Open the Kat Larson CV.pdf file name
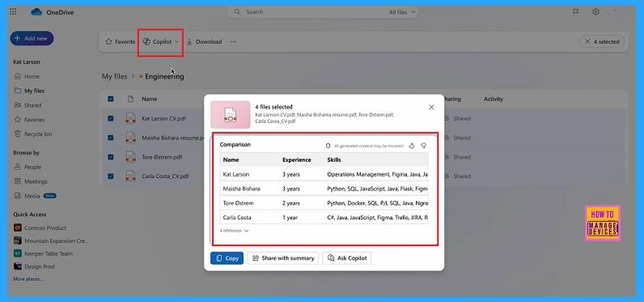The image size is (644, 302). 164,118
